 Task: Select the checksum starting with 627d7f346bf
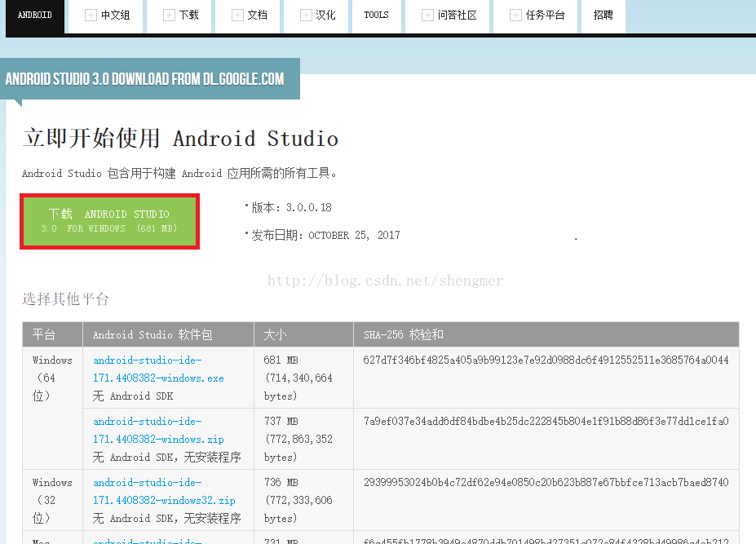click(x=546, y=360)
